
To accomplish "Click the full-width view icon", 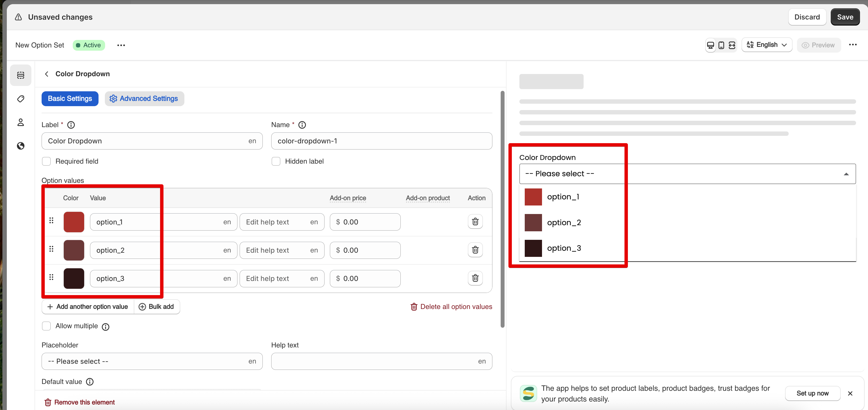I will coord(732,45).
